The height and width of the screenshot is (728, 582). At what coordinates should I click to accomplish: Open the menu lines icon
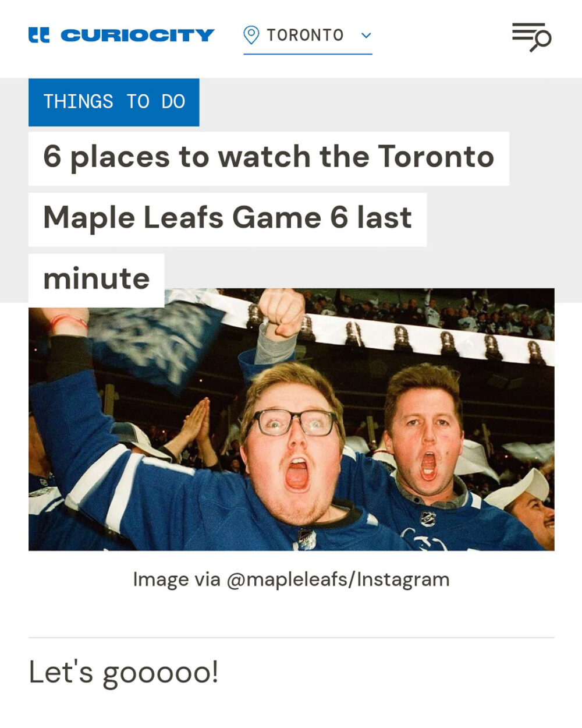(x=526, y=32)
